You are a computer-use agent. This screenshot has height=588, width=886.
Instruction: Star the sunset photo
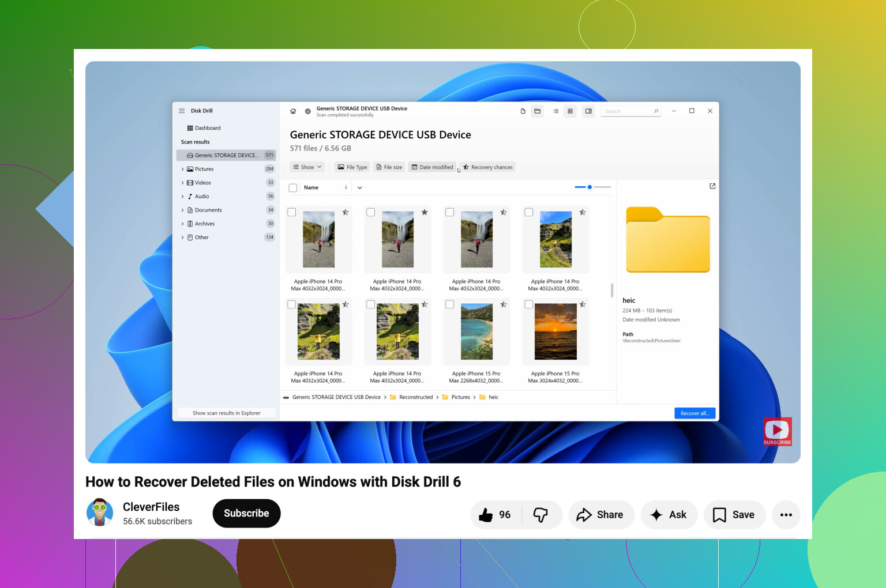coord(583,304)
